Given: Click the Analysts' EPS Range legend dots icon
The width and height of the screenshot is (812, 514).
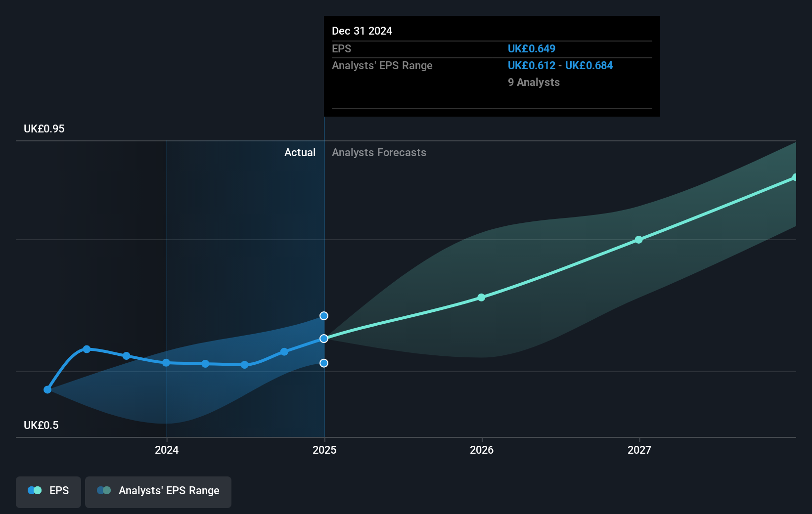Looking at the screenshot, I should click(104, 490).
